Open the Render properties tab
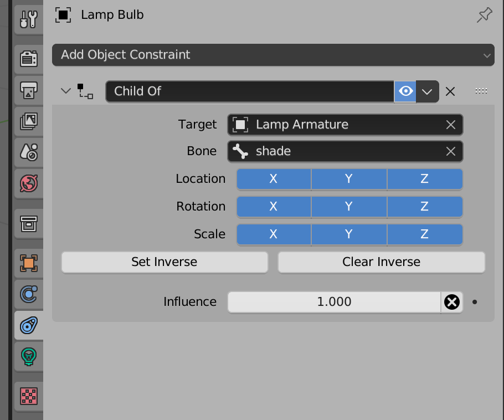 (28, 59)
